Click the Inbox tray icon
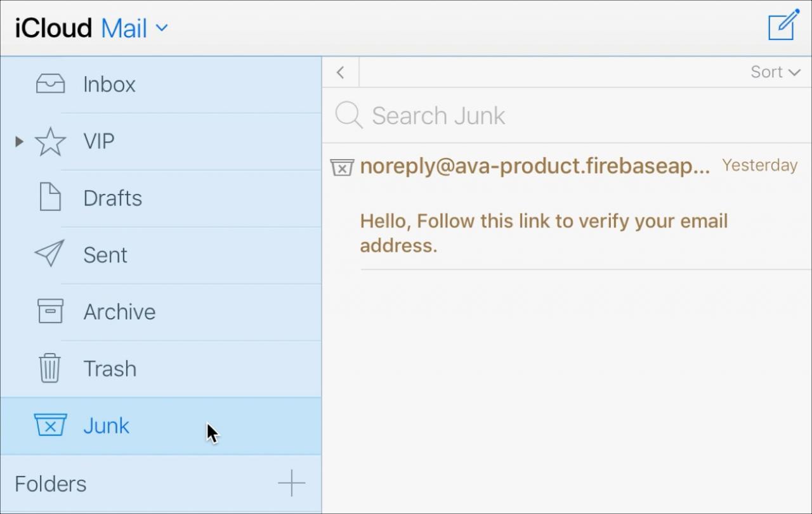The width and height of the screenshot is (812, 514). (50, 84)
